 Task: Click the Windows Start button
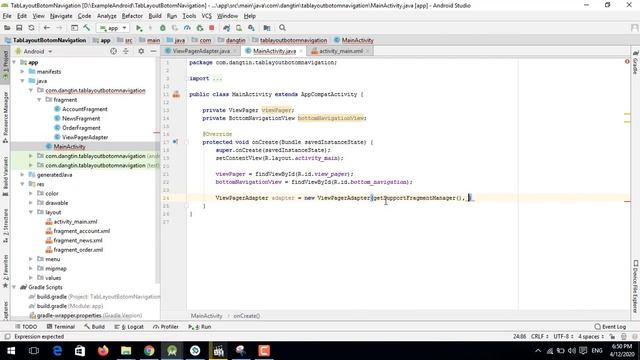tap(11, 351)
